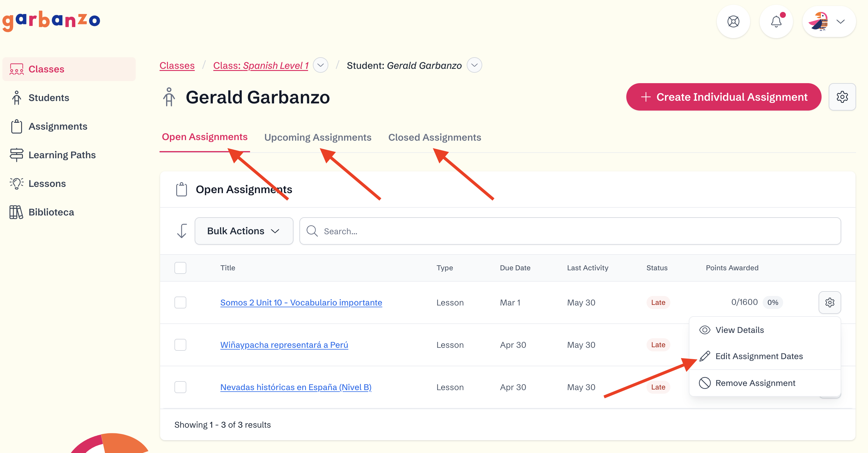Expand the Bulk Actions dropdown
The height and width of the screenshot is (453, 868).
click(x=243, y=231)
